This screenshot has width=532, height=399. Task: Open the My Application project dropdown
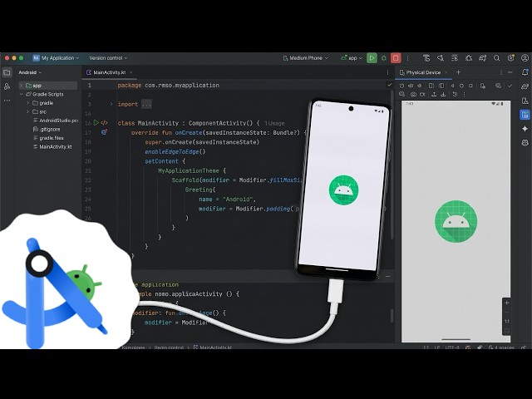pos(56,58)
